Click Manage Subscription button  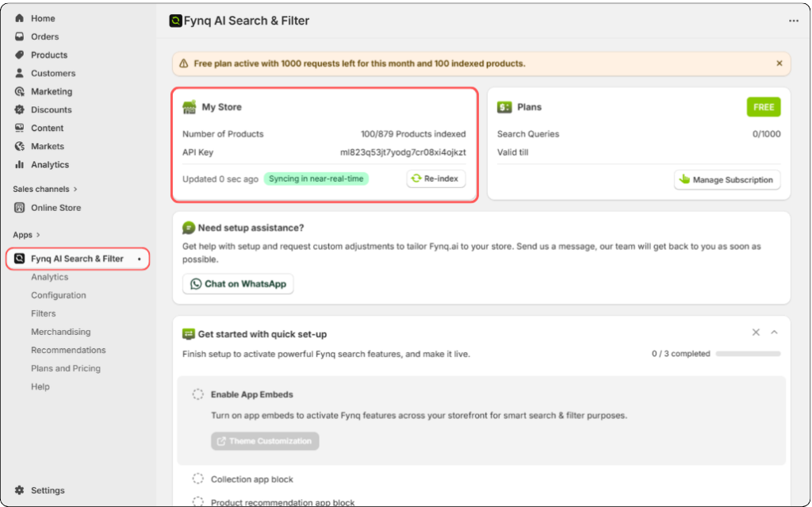pyautogui.click(x=727, y=179)
